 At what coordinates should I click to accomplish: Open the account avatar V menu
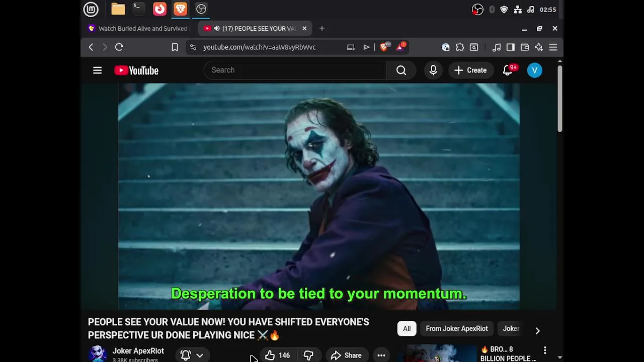click(535, 70)
